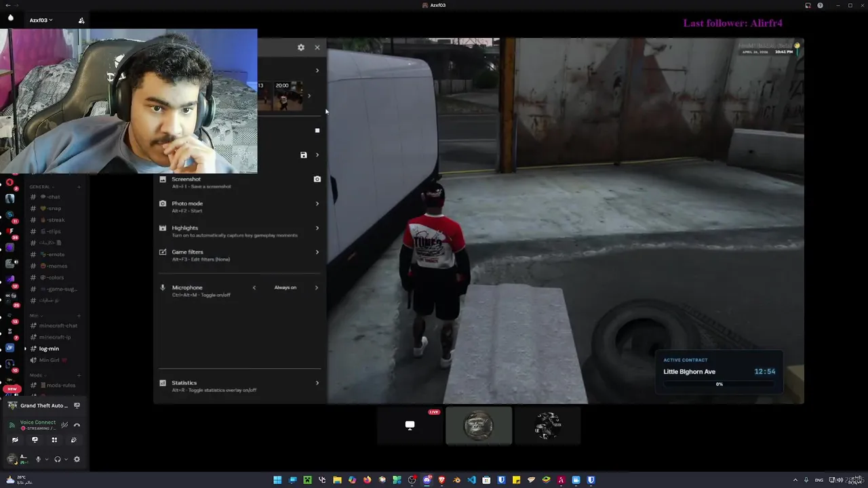The image size is (868, 488).
Task: Select the Highlights entry
Action: coord(240,230)
